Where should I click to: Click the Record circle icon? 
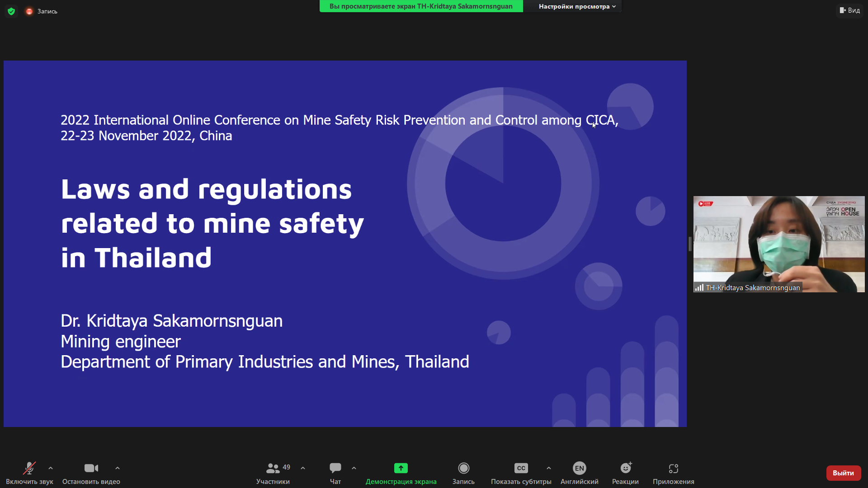[463, 468]
